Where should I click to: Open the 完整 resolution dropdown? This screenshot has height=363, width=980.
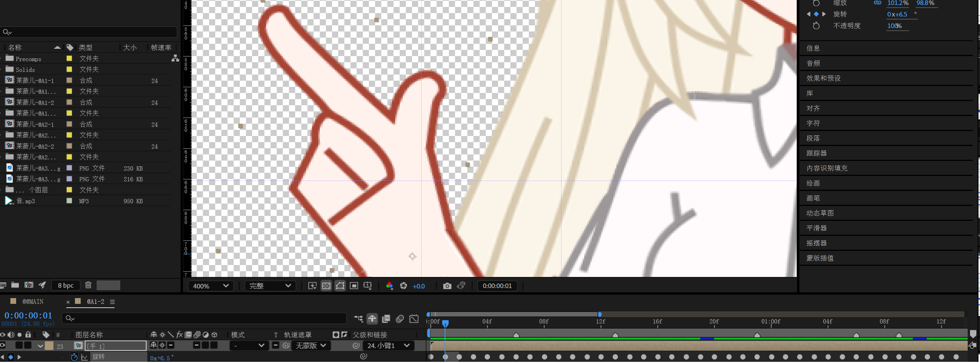[x=270, y=286]
